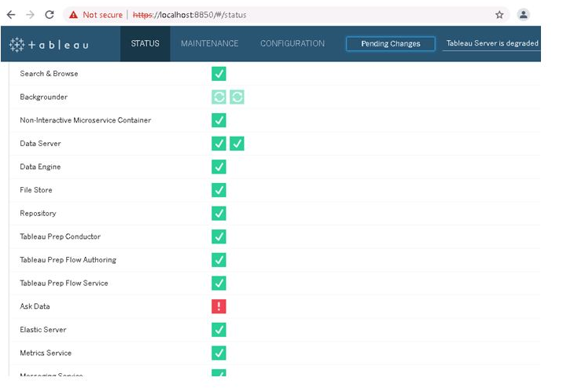Click Repository status check icon
This screenshot has width=574, height=392.
(x=219, y=213)
